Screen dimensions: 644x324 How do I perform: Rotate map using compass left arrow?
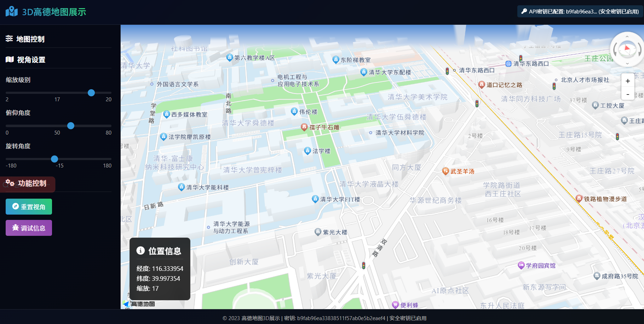point(615,50)
